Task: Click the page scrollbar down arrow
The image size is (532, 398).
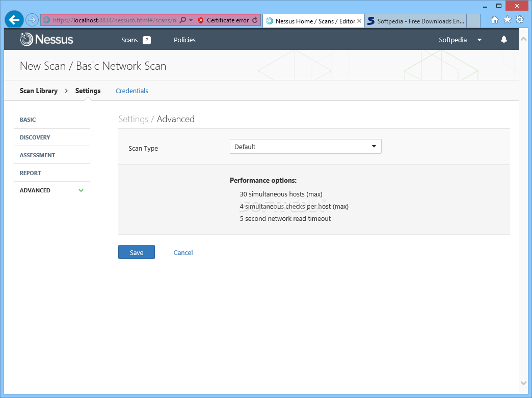Action: click(523, 383)
